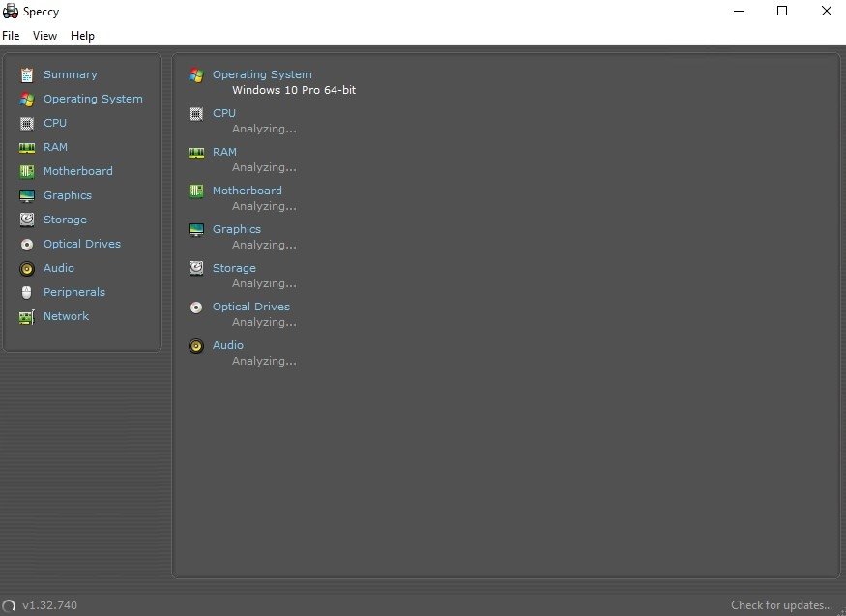Go to the Operating System sidebar section
This screenshot has width=846, height=616.
94,99
